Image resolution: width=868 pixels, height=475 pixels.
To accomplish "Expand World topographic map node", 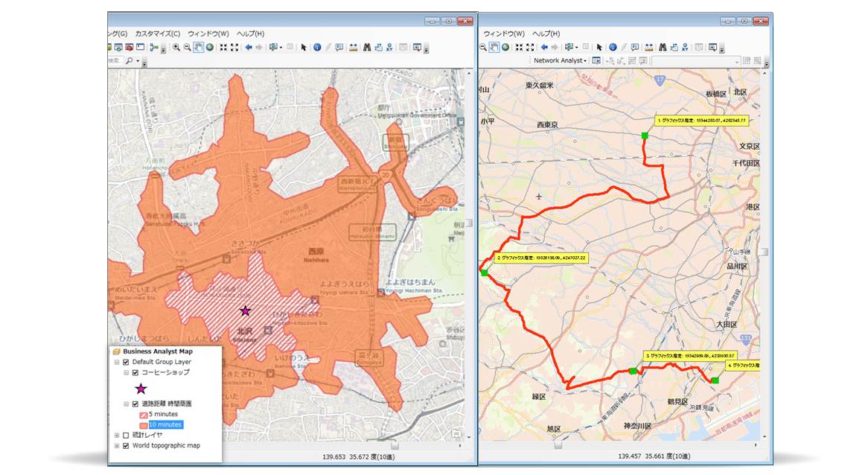I will click(x=117, y=446).
